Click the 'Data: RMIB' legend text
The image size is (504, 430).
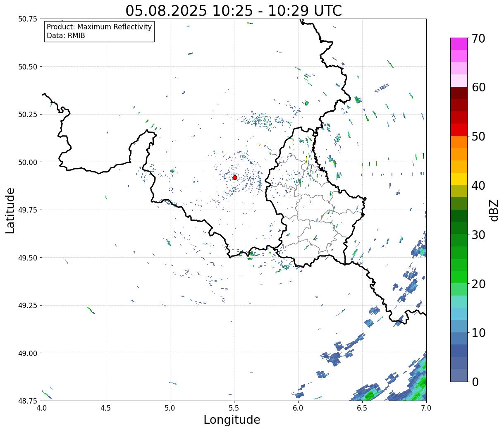pos(66,36)
